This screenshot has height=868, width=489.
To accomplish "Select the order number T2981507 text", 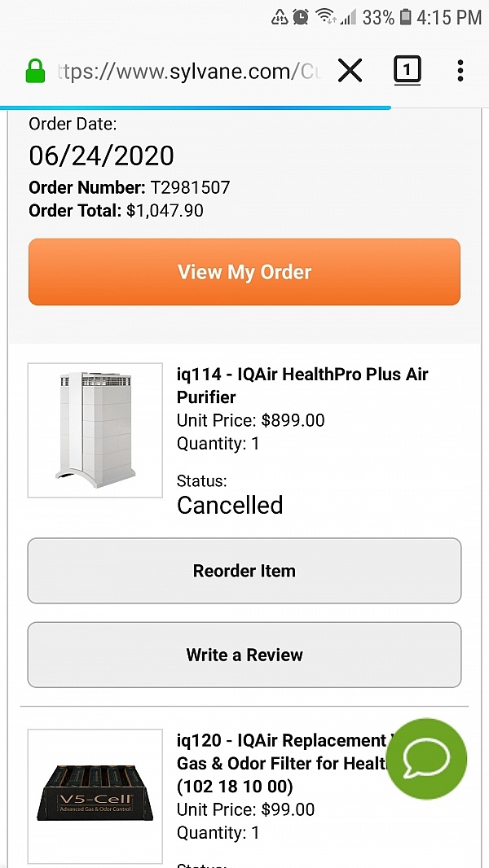I will coord(190,188).
